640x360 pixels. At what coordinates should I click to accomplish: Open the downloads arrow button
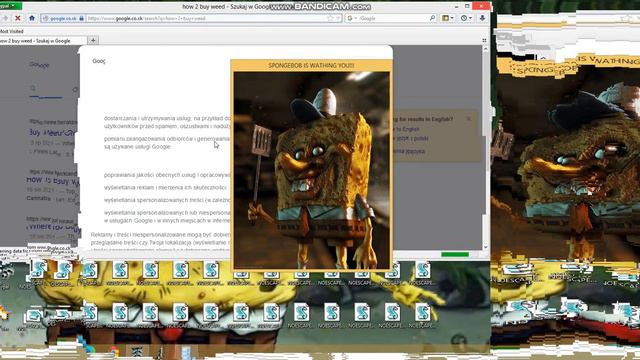click(482, 18)
